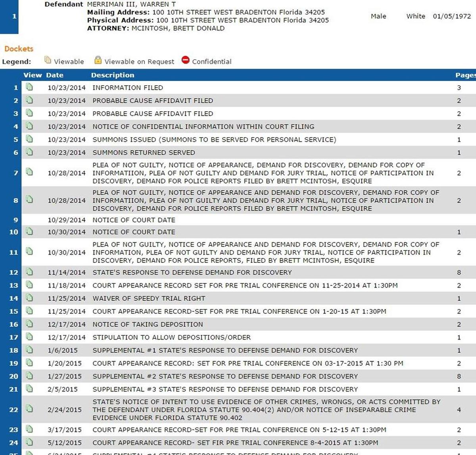The width and height of the screenshot is (476, 455).
Task: Open SUMMONS RETURNED SERVED document icon
Action: (29, 152)
